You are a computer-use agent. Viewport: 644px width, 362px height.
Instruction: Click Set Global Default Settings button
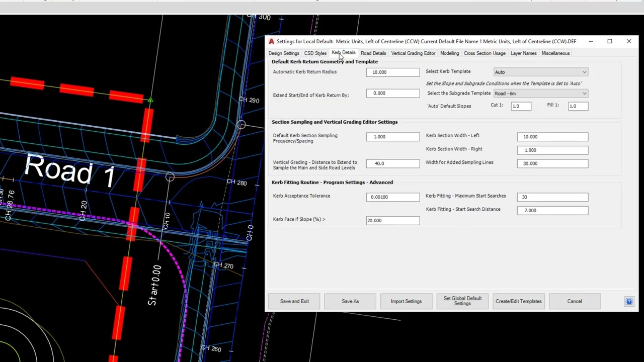[x=462, y=301]
